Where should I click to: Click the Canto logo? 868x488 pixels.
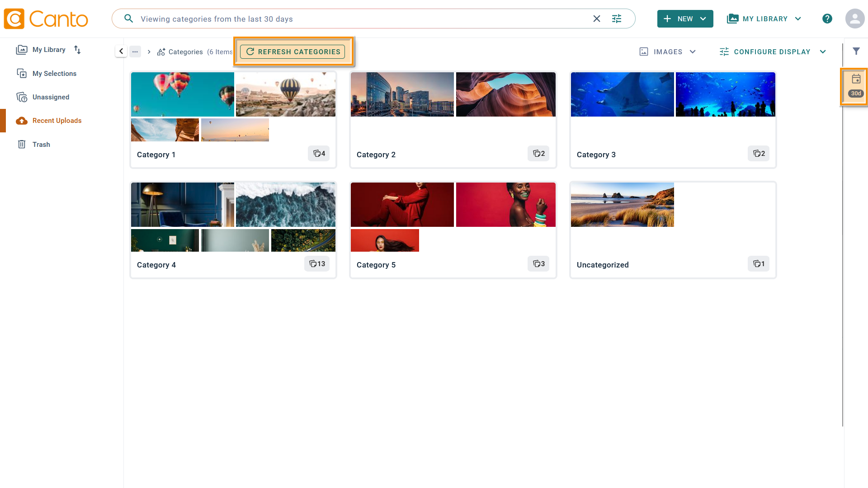point(46,19)
